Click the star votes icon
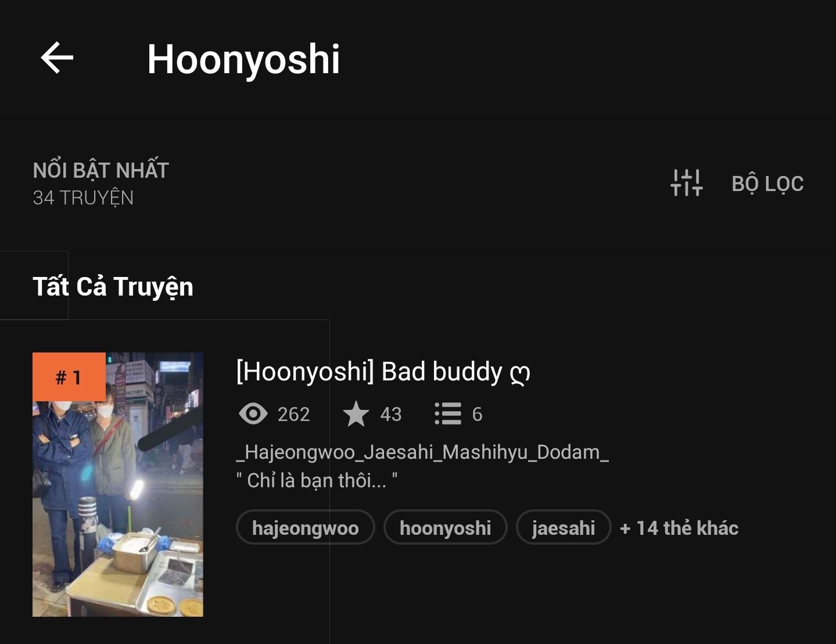This screenshot has width=836, height=644. click(x=356, y=414)
